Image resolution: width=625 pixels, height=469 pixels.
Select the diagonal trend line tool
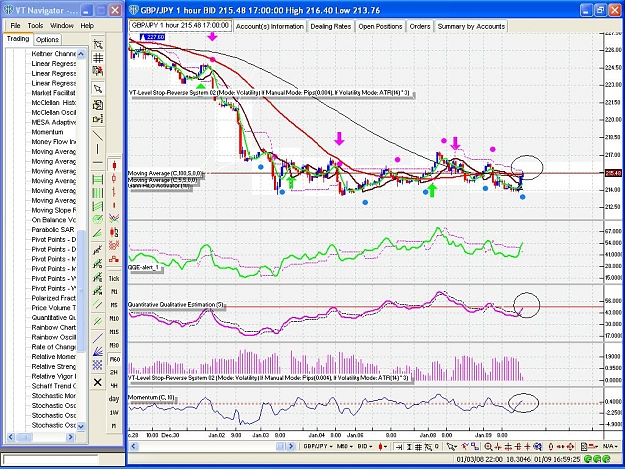pyautogui.click(x=98, y=135)
